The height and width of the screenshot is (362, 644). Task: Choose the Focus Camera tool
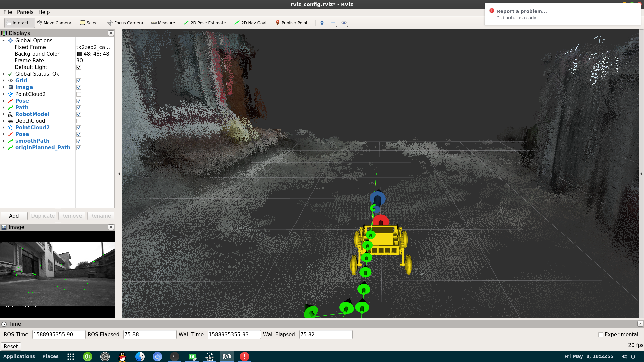tap(125, 23)
